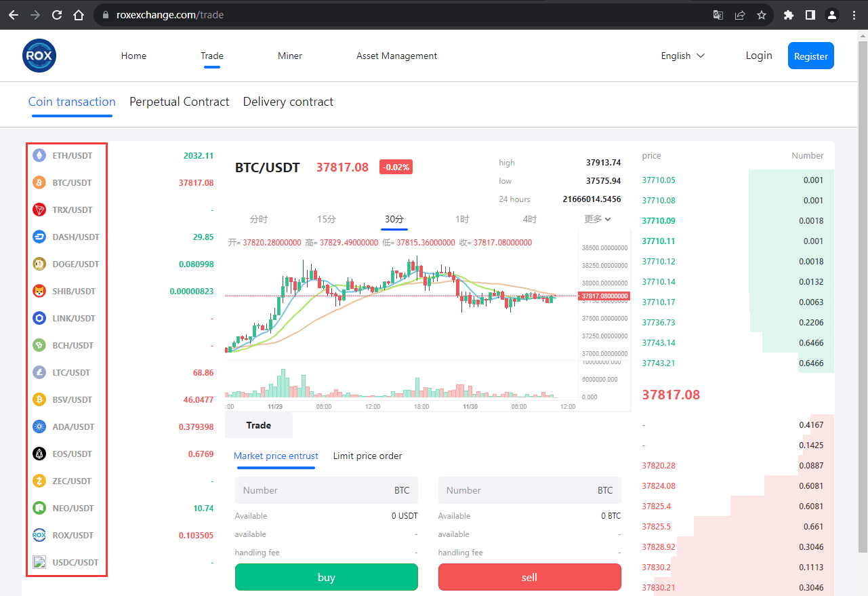The width and height of the screenshot is (868, 596).
Task: Select Limit price order tab
Action: point(367,456)
